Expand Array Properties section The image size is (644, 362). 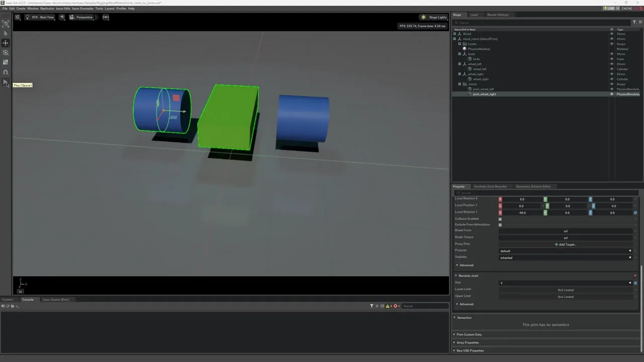(x=467, y=342)
